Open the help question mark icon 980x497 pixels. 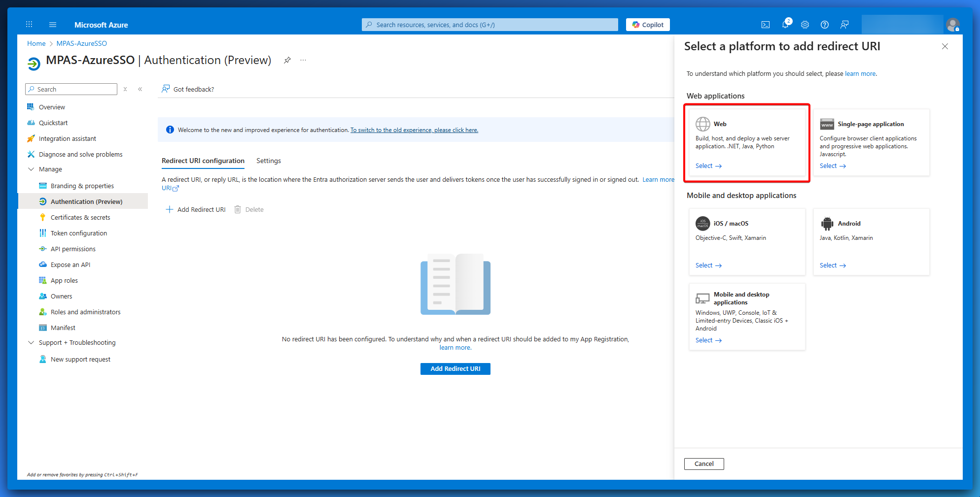pyautogui.click(x=825, y=25)
